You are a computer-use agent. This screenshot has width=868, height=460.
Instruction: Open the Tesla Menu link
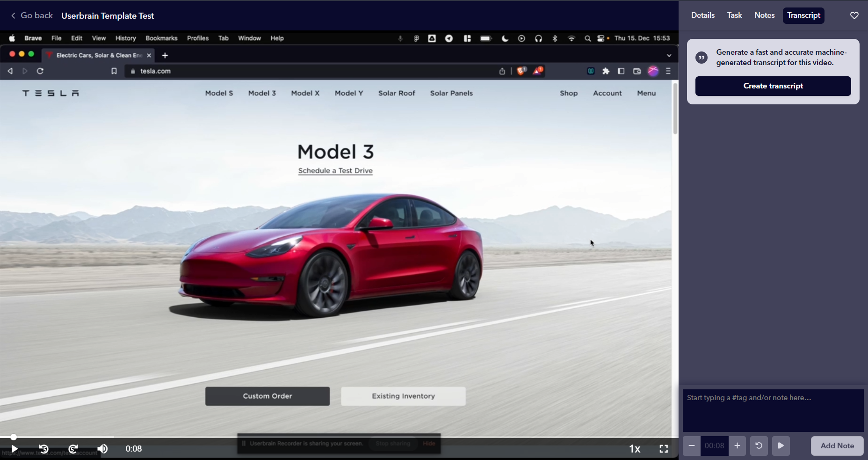[646, 93]
